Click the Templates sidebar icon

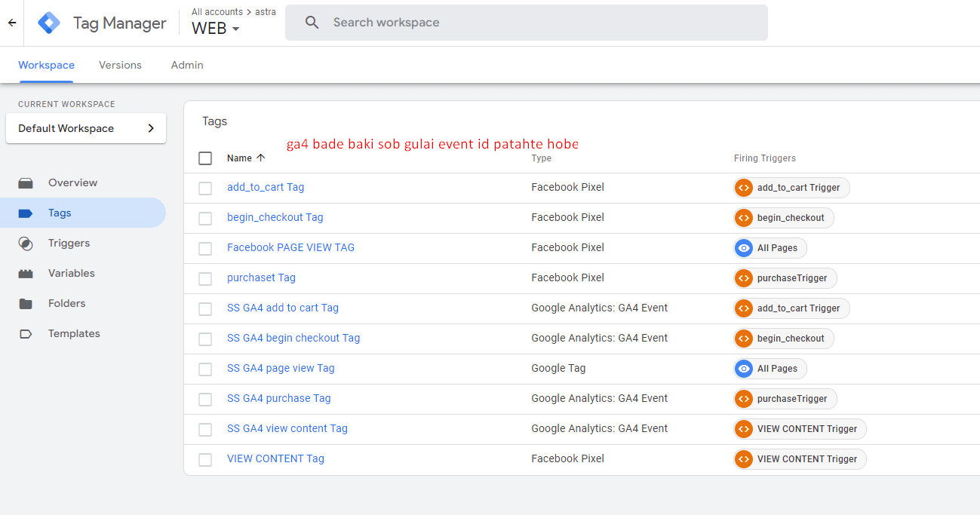[26, 334]
